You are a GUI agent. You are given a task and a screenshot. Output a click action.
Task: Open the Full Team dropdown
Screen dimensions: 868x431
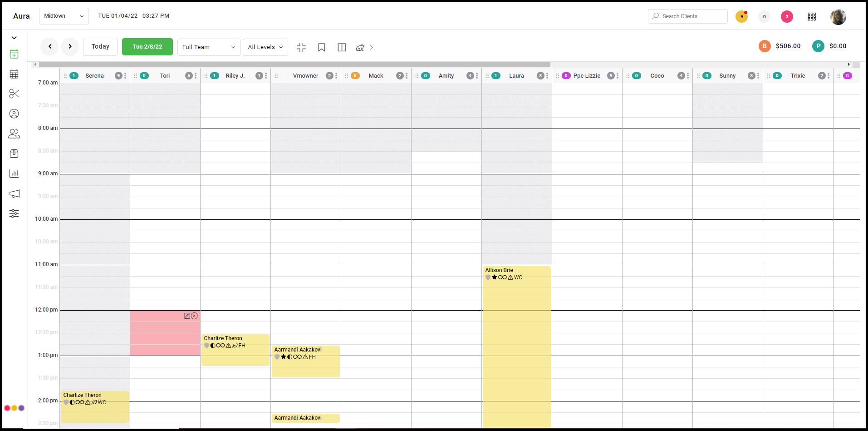(209, 47)
